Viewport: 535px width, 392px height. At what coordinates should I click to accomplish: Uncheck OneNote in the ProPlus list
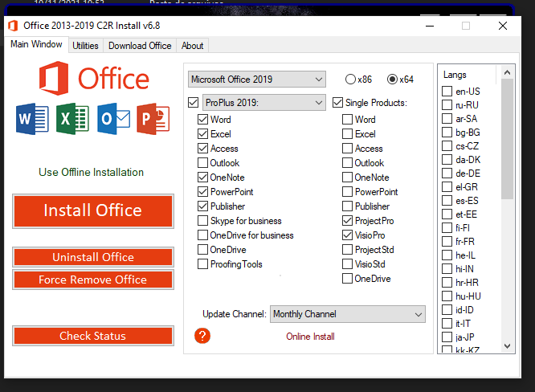(x=202, y=178)
